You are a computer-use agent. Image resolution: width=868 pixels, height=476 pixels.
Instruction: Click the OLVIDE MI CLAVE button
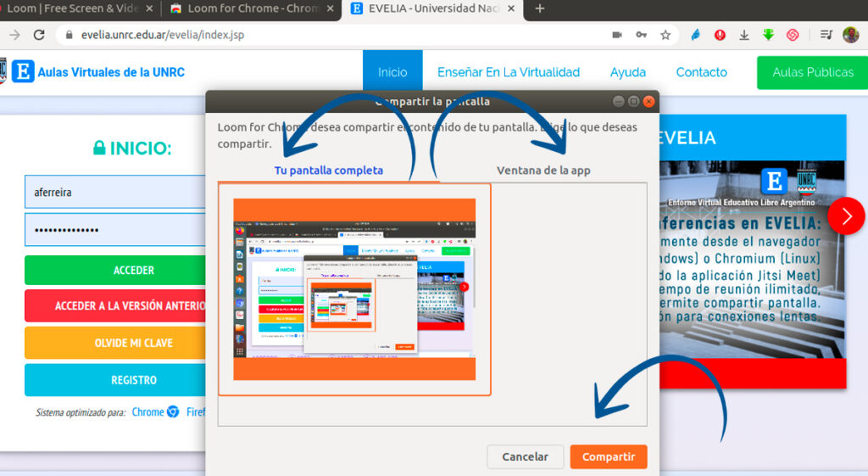pyautogui.click(x=115, y=343)
